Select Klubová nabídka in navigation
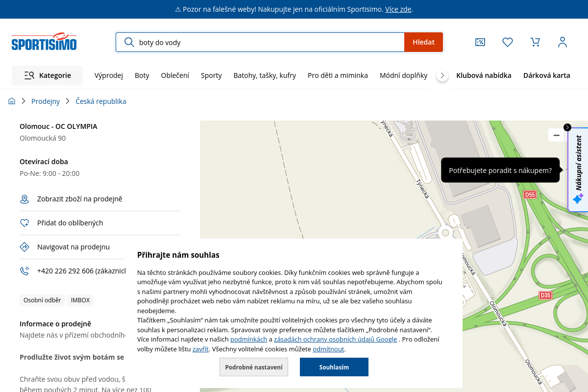This screenshot has width=588, height=392. pos(484,75)
